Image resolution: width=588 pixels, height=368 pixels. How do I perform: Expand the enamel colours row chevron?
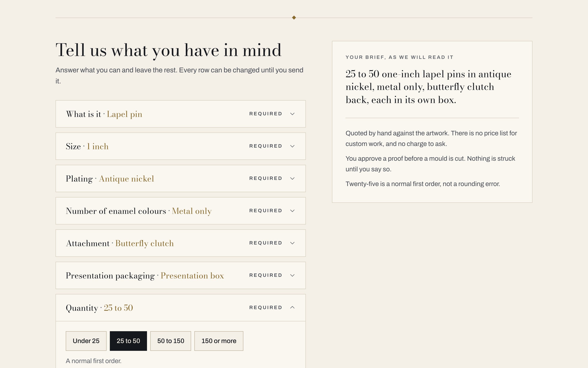tap(292, 211)
